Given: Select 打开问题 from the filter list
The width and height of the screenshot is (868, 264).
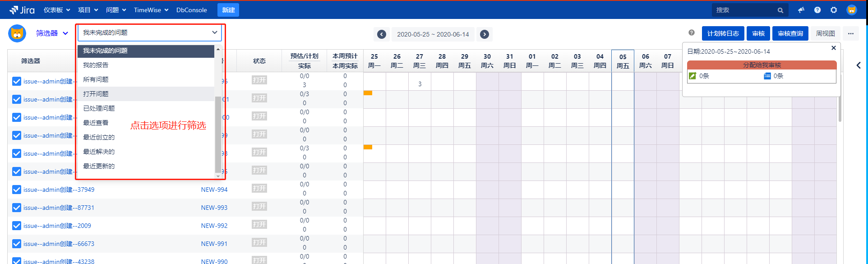Looking at the screenshot, I should coord(96,94).
